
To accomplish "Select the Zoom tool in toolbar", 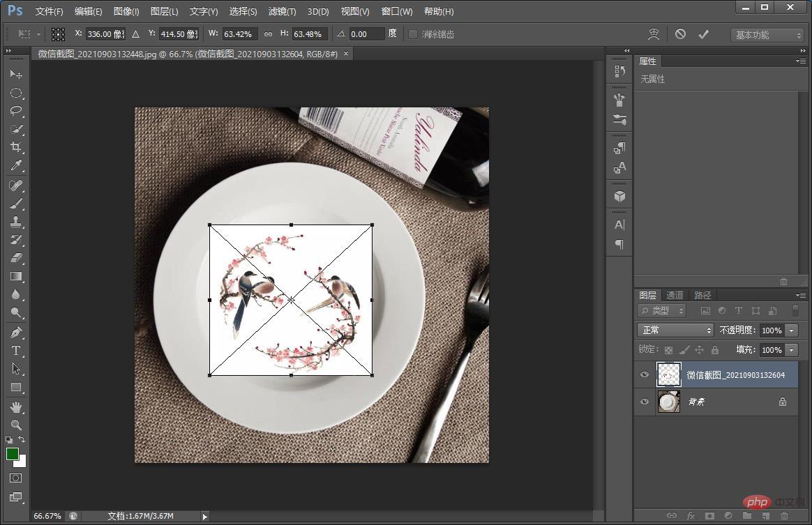I will coord(15,425).
